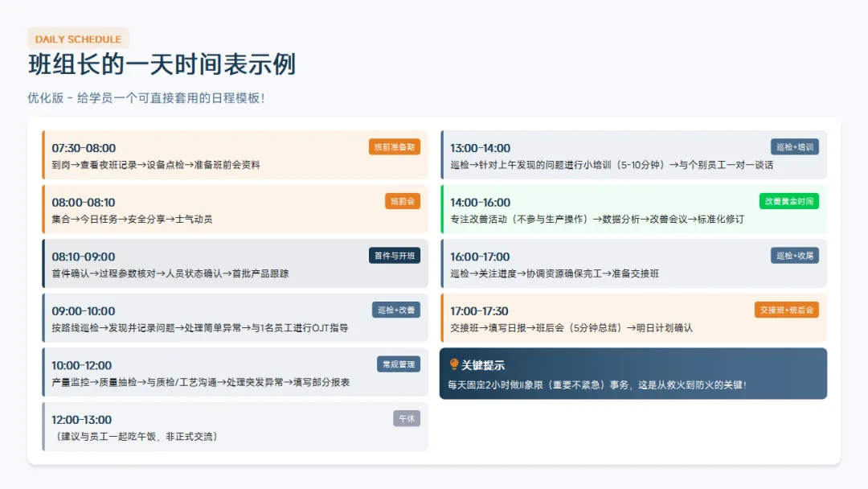Click the 首件与开班 tag

coord(395,255)
